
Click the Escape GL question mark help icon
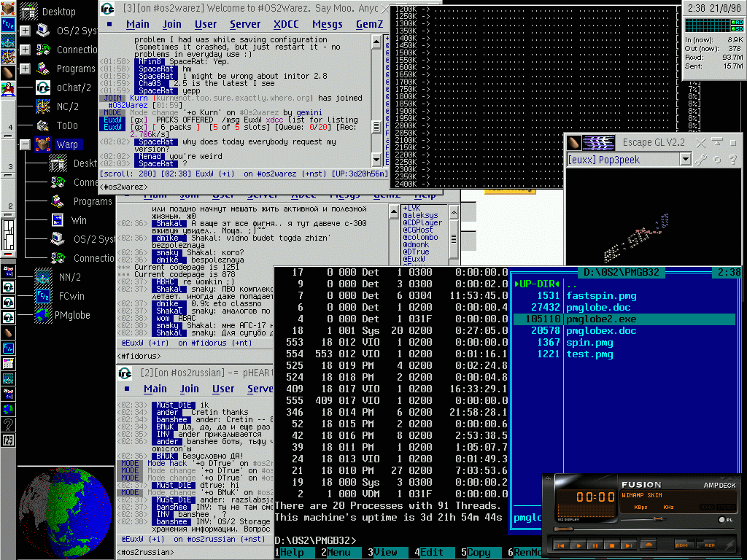(x=733, y=160)
